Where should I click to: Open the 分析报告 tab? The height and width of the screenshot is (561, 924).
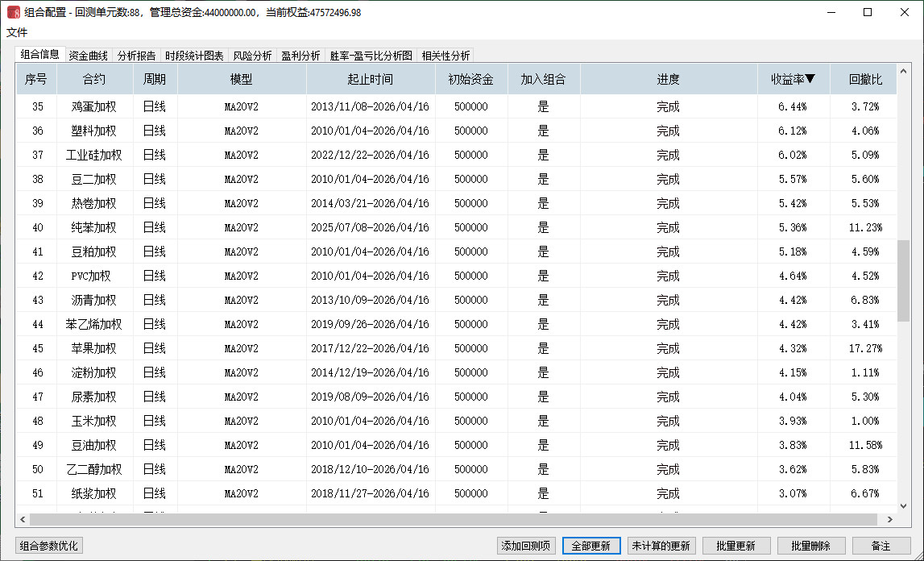click(x=136, y=56)
